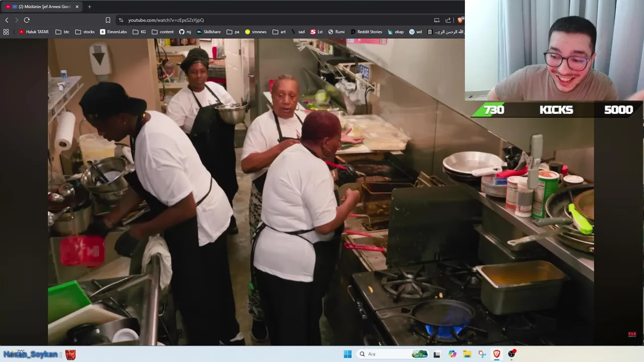Launch Copilot from the taskbar
This screenshot has height=362, width=644.
[452, 354]
